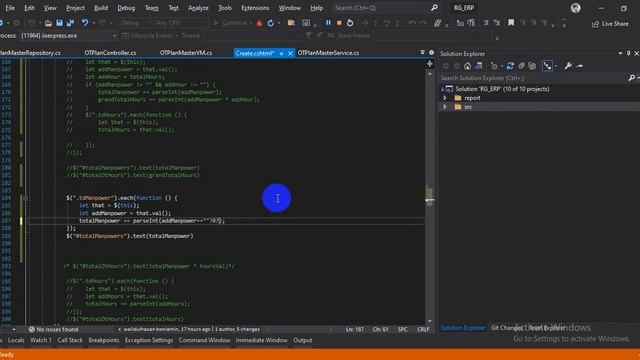Click the Hot Reload flame icon
This screenshot has height=360, width=640.
259,23
